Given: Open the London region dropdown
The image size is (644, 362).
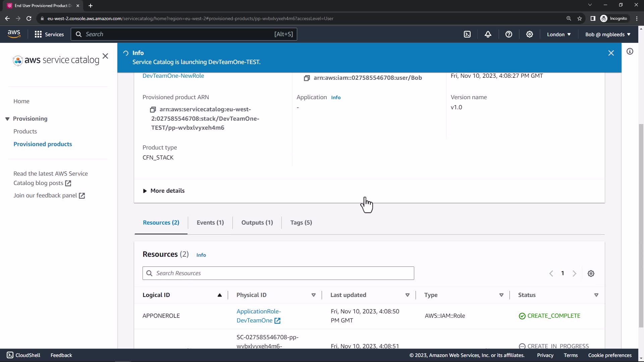Looking at the screenshot, I should pyautogui.click(x=559, y=34).
